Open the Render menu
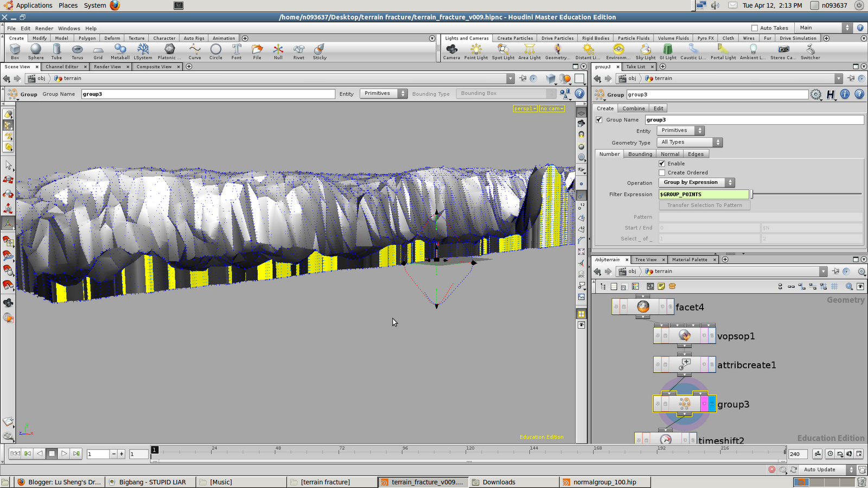 click(44, 28)
